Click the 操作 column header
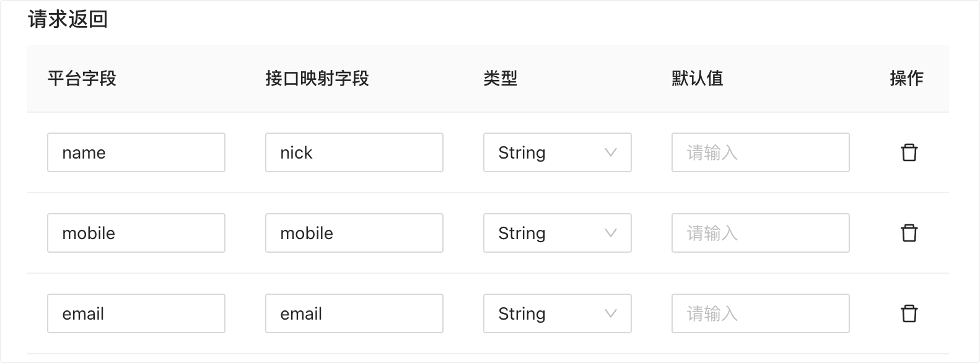Viewport: 980px width, 363px height. [x=906, y=79]
